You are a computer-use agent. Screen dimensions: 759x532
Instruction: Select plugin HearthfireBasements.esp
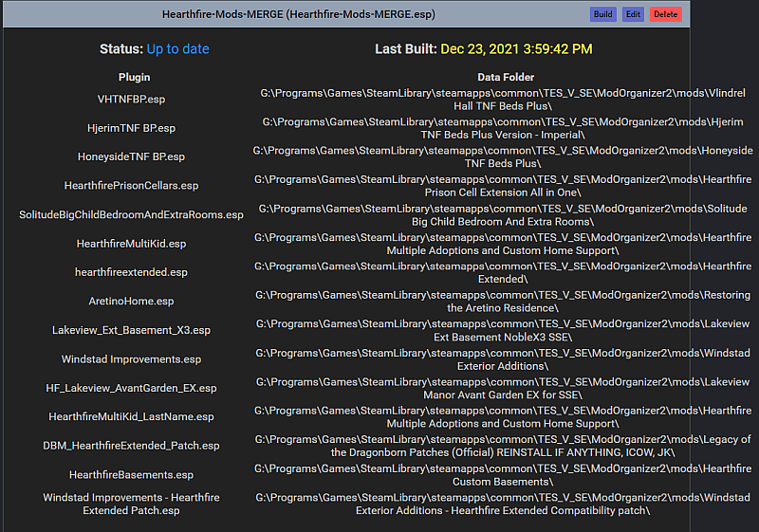(x=131, y=475)
